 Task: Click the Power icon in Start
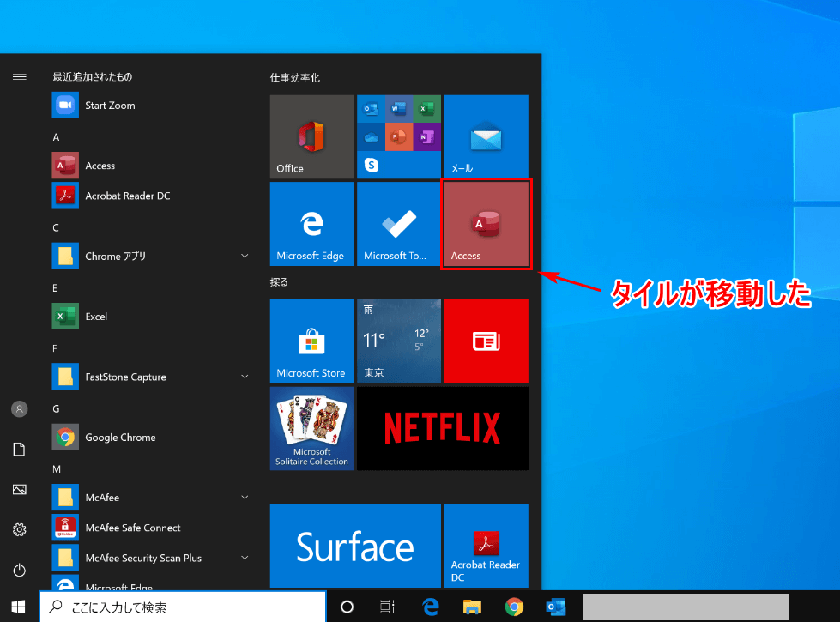(x=19, y=570)
